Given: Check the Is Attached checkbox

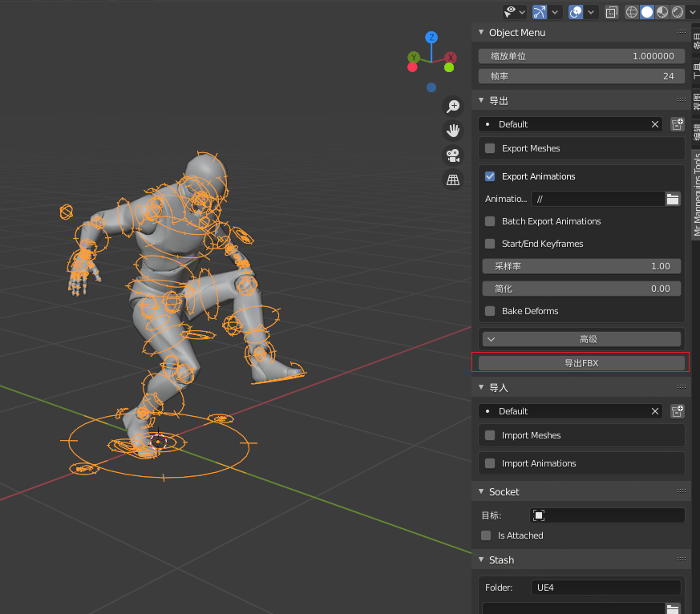Looking at the screenshot, I should (486, 535).
